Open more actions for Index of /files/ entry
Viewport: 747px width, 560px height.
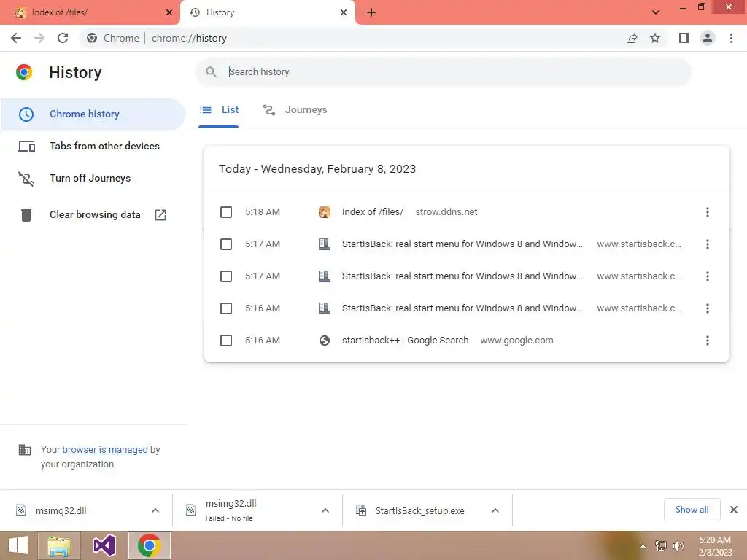pos(708,212)
